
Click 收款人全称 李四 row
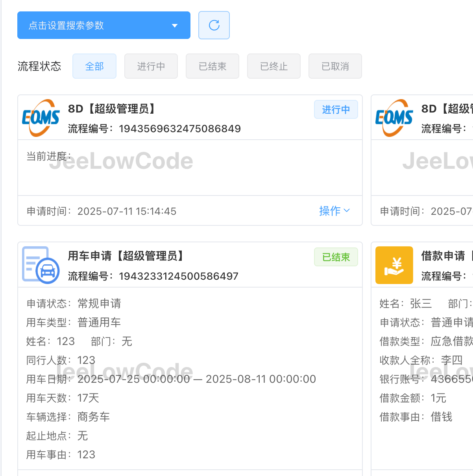(421, 360)
